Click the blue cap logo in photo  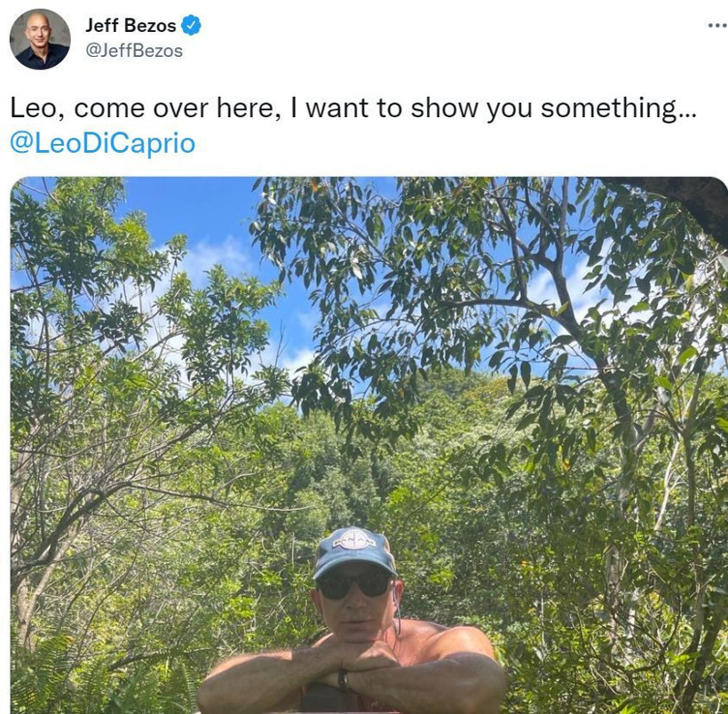pos(355,540)
